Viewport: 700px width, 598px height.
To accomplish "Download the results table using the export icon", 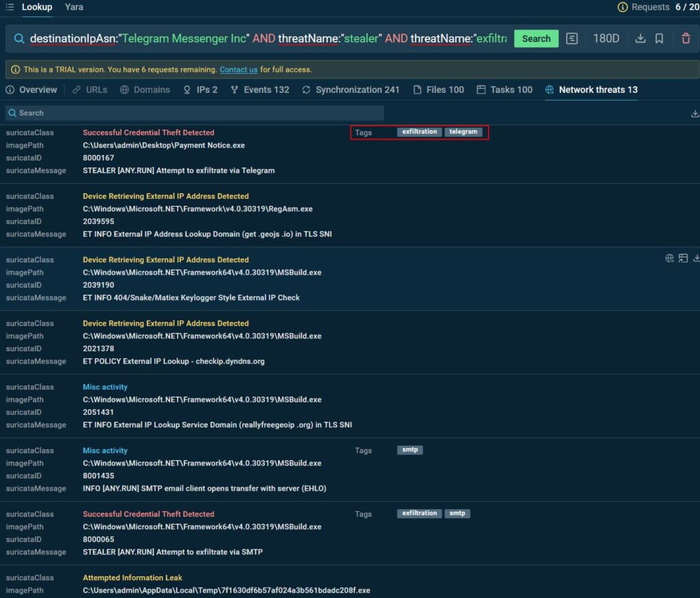I will coord(695,113).
